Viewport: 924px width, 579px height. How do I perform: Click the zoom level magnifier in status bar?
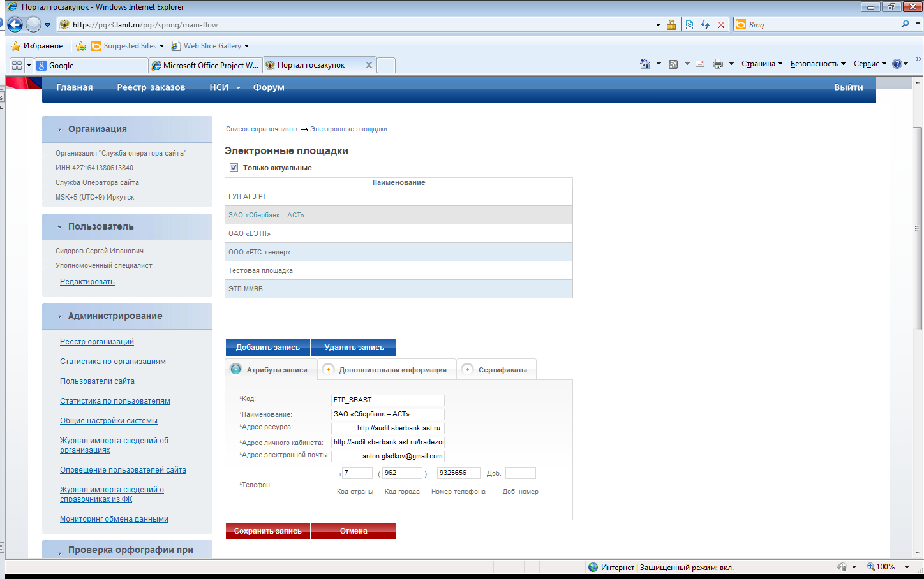click(871, 567)
